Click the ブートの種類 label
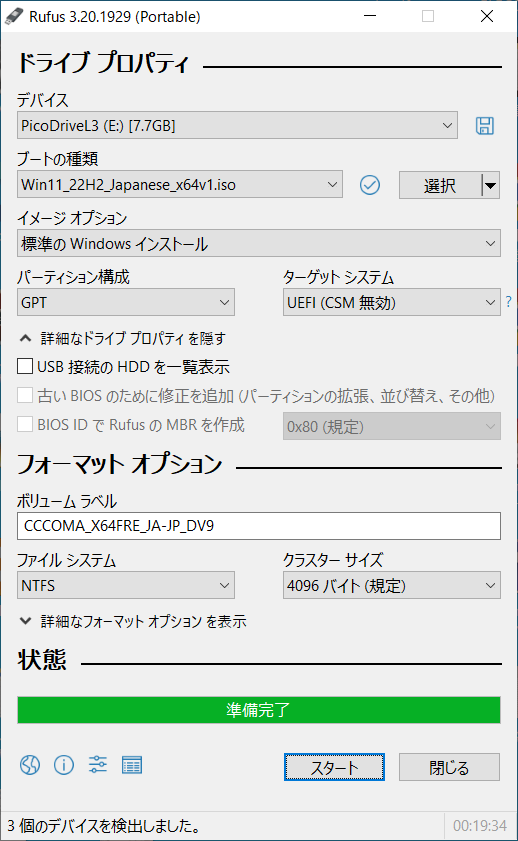518x841 pixels. click(x=57, y=159)
